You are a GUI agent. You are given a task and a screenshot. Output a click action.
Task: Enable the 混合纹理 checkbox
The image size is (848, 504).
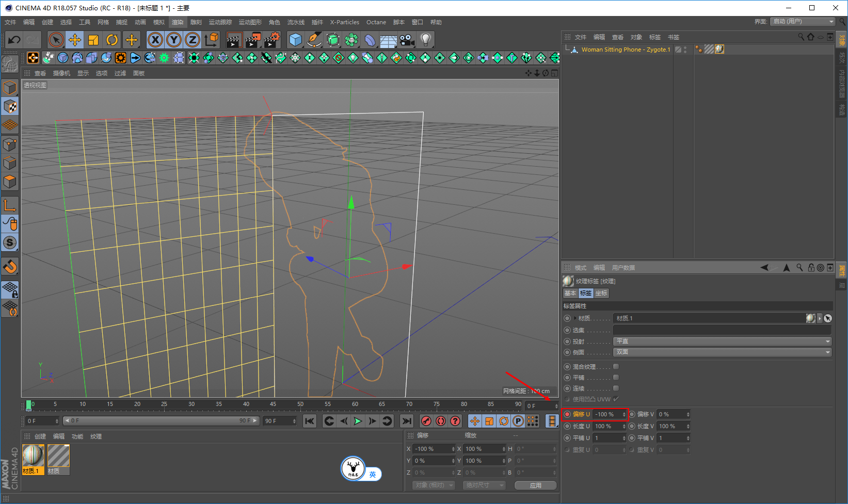click(x=616, y=367)
